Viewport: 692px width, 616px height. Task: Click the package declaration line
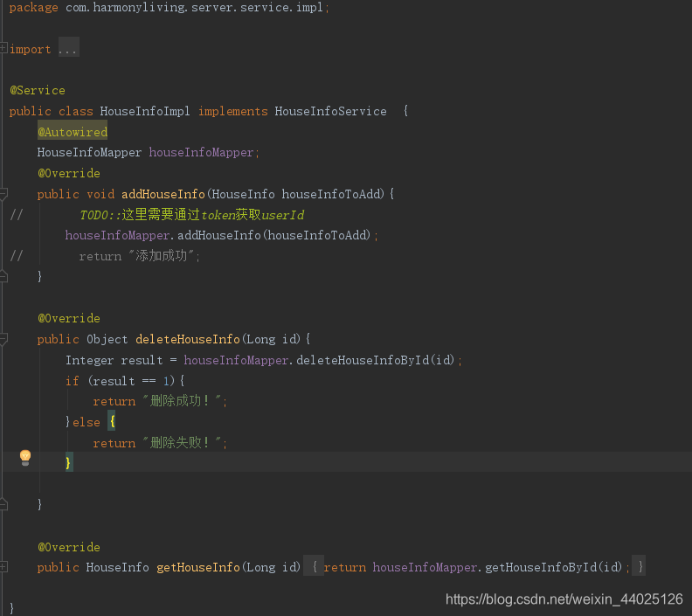coord(170,8)
